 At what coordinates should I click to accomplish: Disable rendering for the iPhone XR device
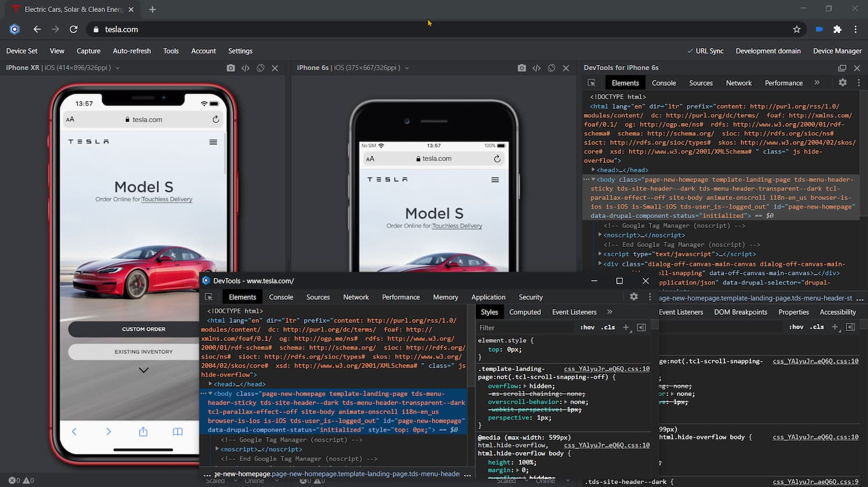(x=261, y=67)
